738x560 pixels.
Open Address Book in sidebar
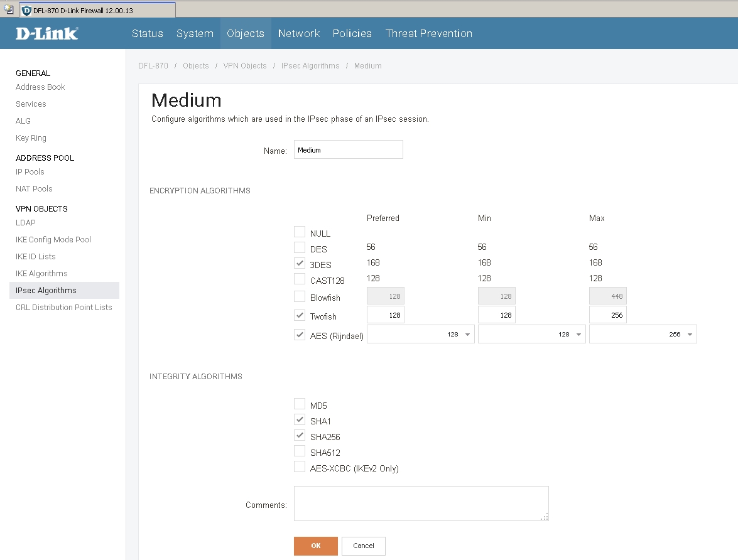tap(40, 87)
